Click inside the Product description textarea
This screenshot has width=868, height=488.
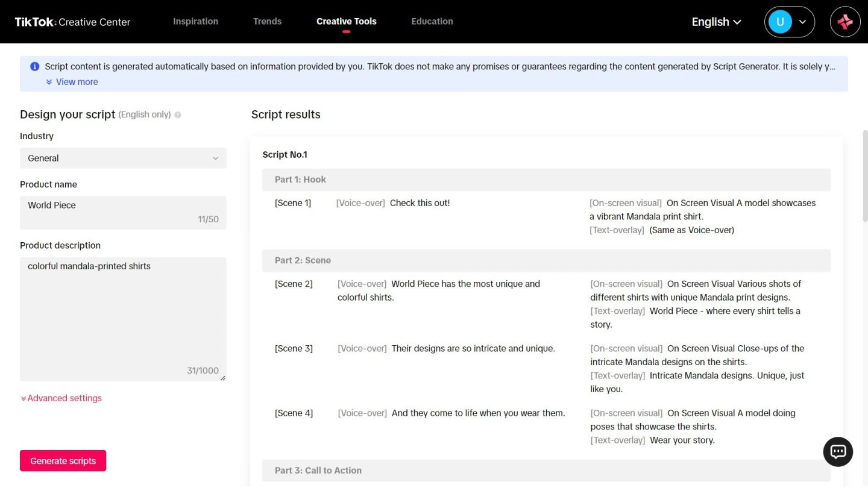click(123, 313)
